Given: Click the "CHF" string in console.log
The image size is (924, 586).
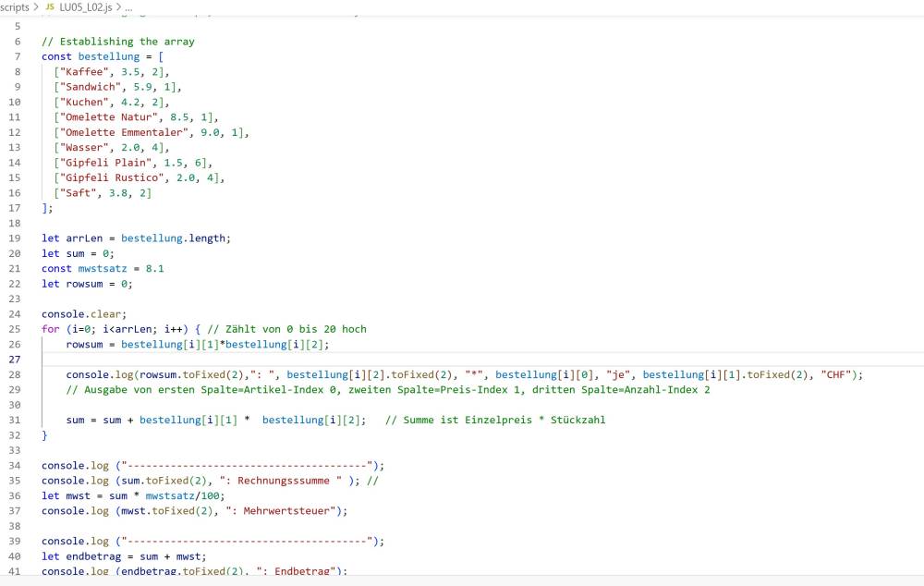Looking at the screenshot, I should 835,374.
